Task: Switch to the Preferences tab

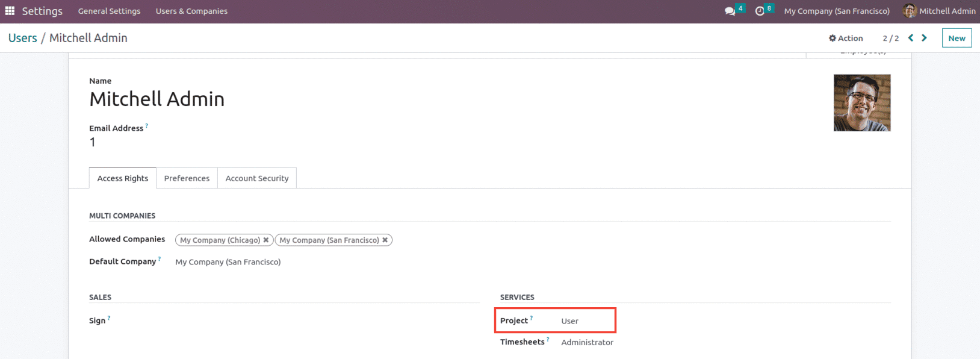Action: point(187,178)
